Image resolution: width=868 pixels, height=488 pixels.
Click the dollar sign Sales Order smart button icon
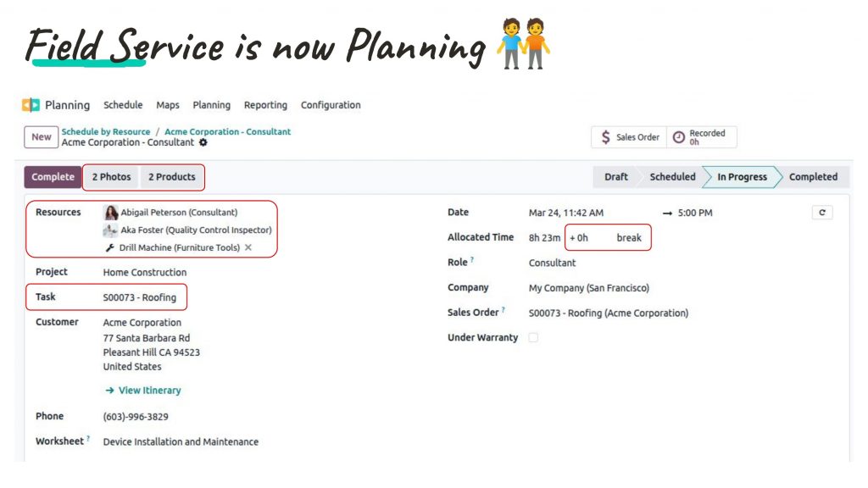coord(606,137)
